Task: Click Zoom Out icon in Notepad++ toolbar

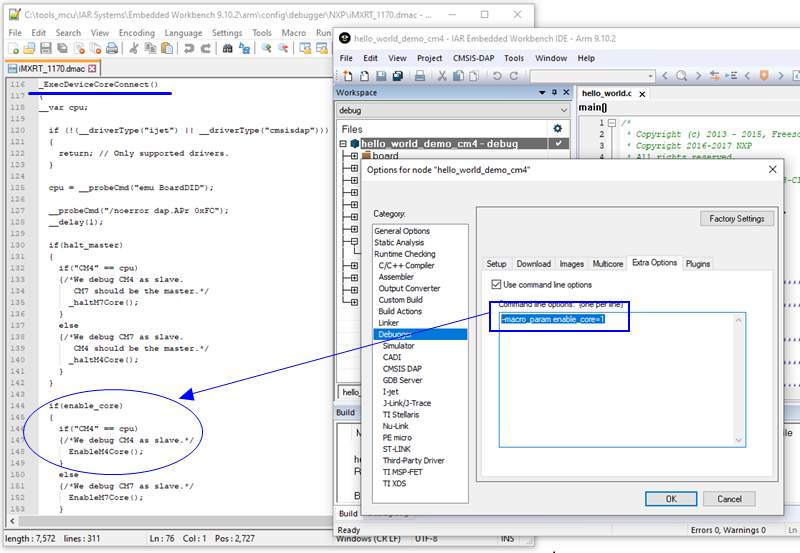Action: click(x=283, y=48)
